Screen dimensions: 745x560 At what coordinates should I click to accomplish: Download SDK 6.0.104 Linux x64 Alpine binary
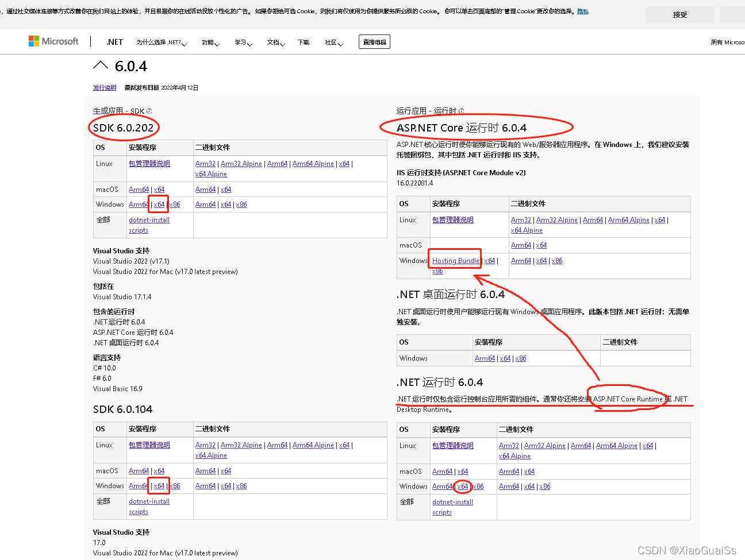[x=211, y=455]
